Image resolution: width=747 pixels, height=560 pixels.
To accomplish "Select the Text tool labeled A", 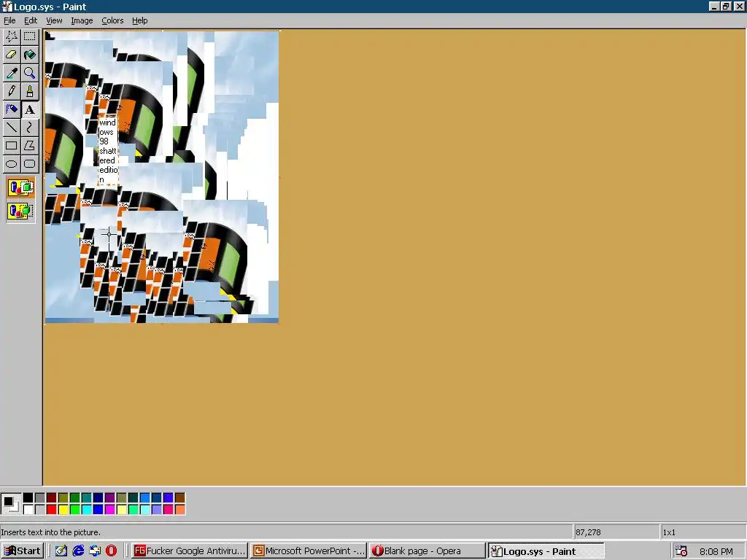I will click(29, 109).
